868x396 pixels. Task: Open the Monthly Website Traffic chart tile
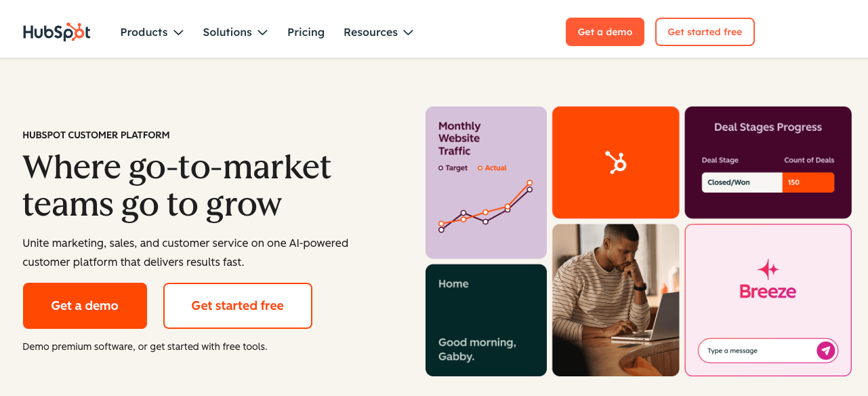point(485,182)
